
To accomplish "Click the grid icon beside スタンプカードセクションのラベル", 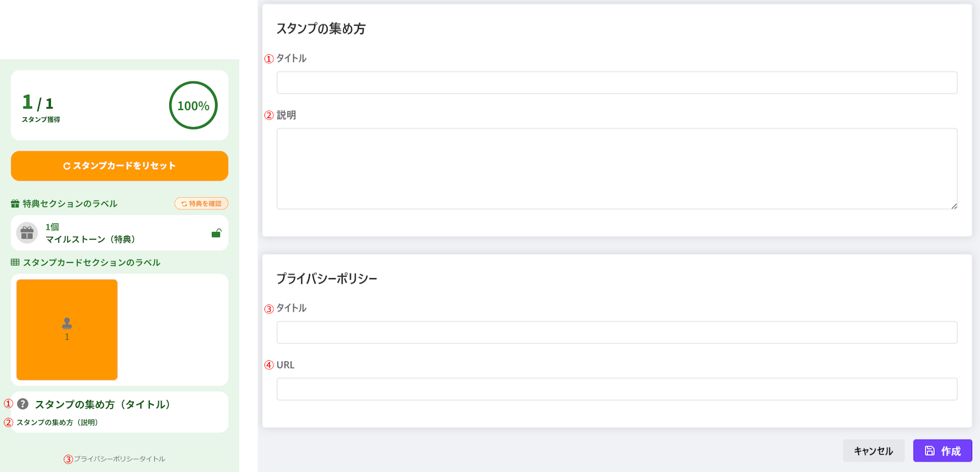I will tap(13, 262).
